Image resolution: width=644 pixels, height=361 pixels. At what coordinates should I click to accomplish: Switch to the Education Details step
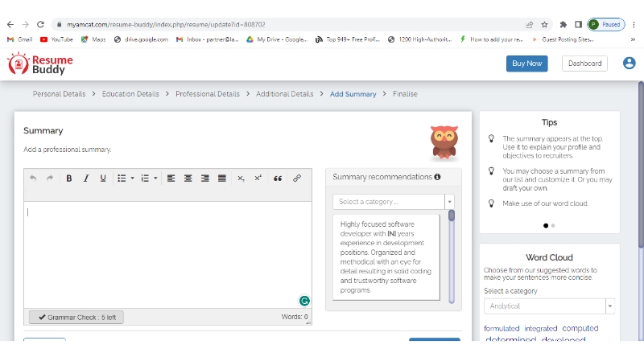pyautogui.click(x=130, y=94)
